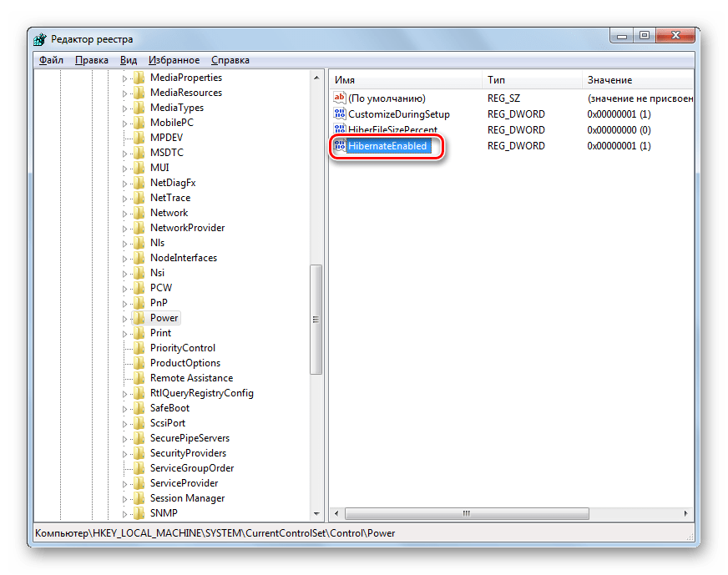Click the tree pane vertical scrollbar thumb
Screen dimensions: 728x575
[316, 320]
